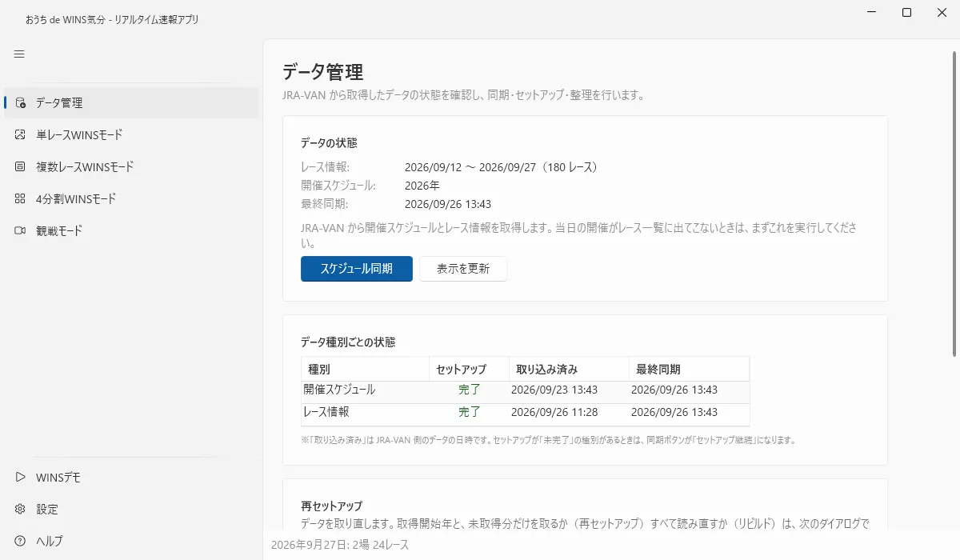Launch WINSデモ from the sidebar
This screenshot has height=560, width=960.
point(131,478)
